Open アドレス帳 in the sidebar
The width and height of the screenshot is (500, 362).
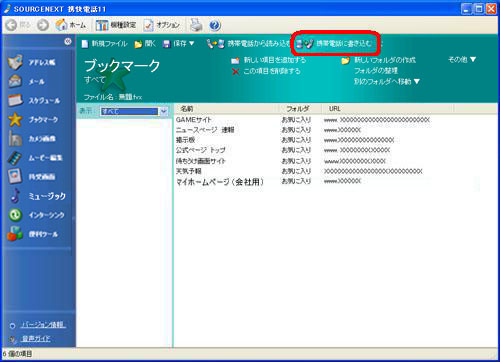tap(32, 62)
